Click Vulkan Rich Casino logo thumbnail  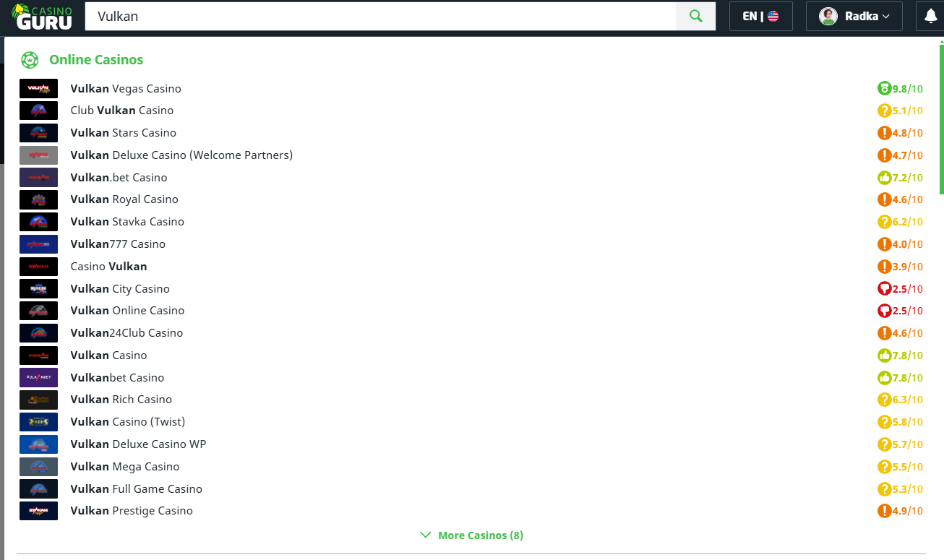coord(38,400)
